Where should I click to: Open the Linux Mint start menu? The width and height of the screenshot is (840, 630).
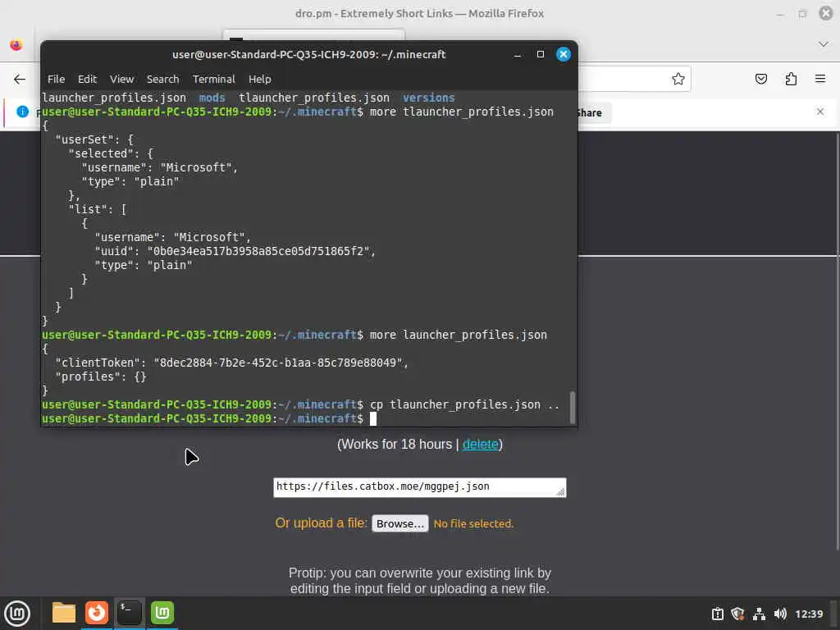coord(17,614)
